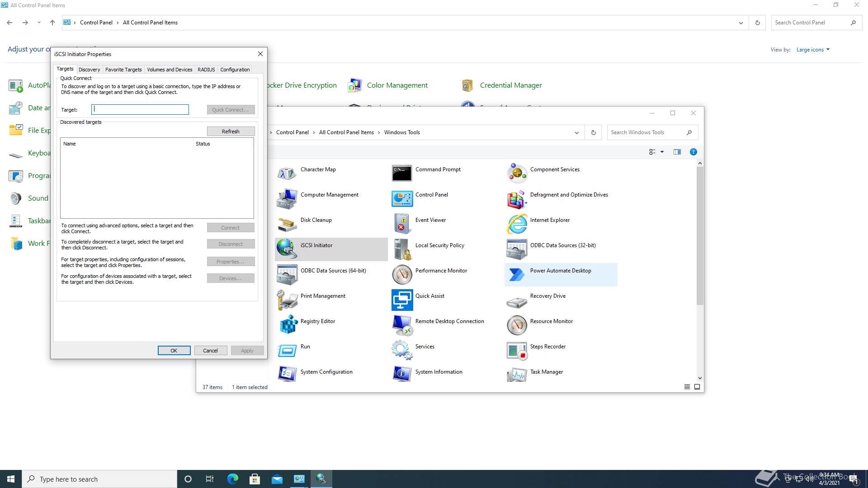Open Control Panel icon in Windows Tools
This screenshot has width=868, height=488.
click(401, 198)
